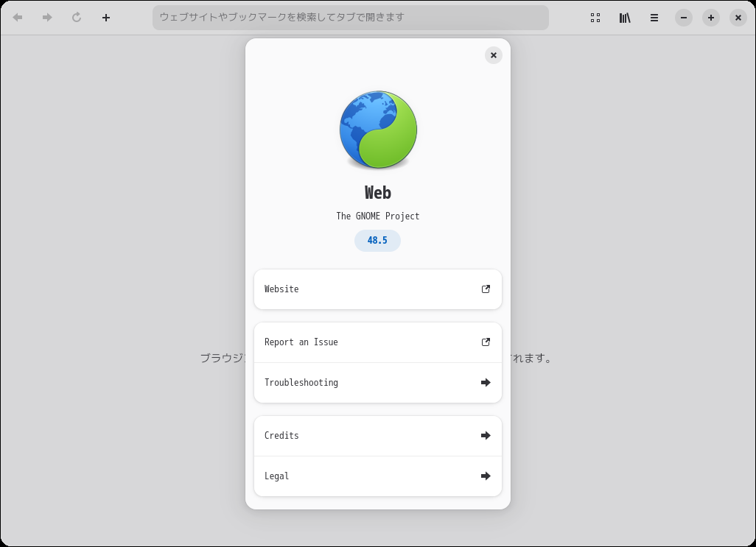
Task: Click inside the address search bar
Action: coord(351,18)
